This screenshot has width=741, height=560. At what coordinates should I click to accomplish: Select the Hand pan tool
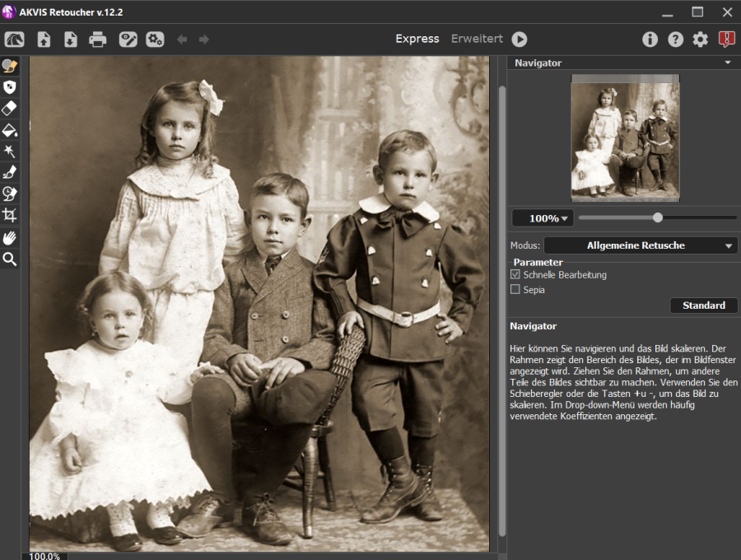[x=10, y=238]
